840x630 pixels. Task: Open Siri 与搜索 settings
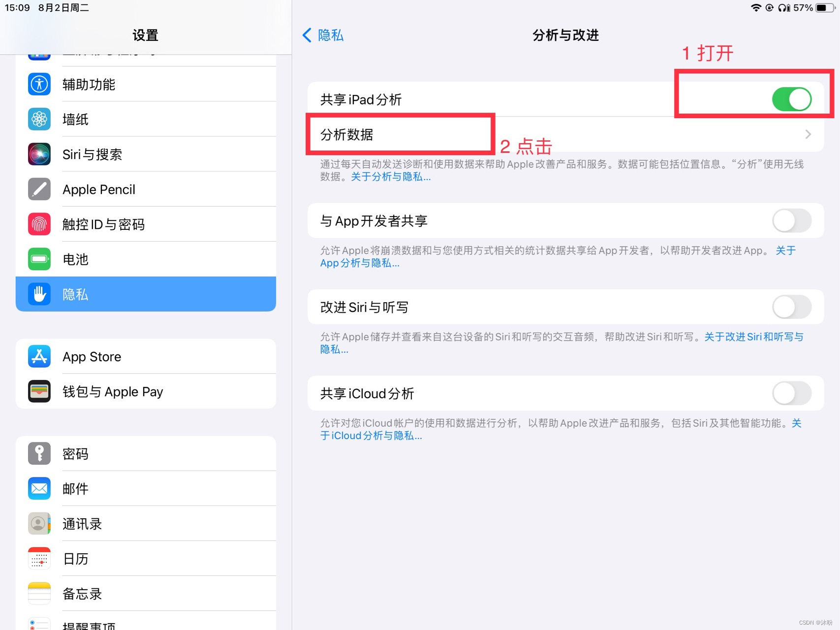(146, 154)
